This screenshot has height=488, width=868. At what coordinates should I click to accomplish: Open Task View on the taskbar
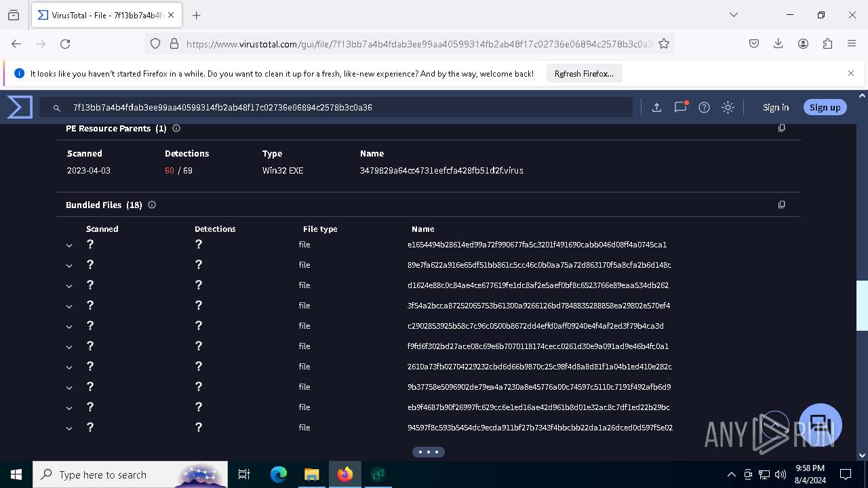pyautogui.click(x=244, y=474)
